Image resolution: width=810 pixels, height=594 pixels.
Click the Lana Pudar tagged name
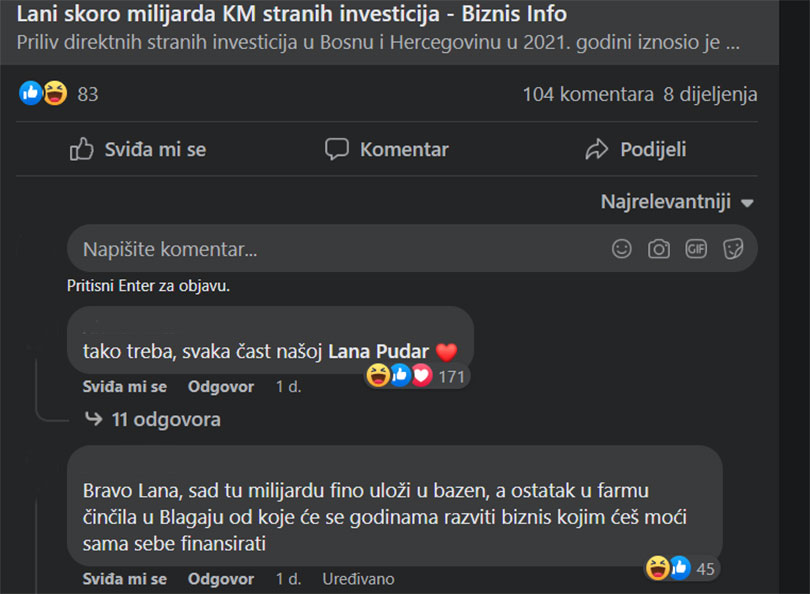tap(379, 352)
